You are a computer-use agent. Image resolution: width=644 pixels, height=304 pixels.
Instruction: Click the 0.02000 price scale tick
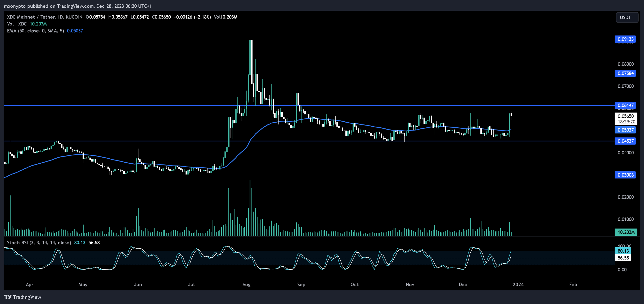pyautogui.click(x=626, y=197)
